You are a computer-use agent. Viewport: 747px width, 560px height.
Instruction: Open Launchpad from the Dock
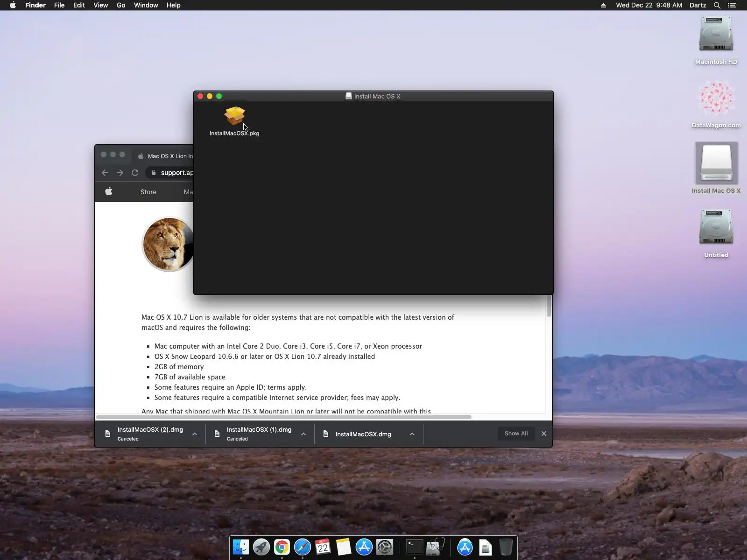261,547
